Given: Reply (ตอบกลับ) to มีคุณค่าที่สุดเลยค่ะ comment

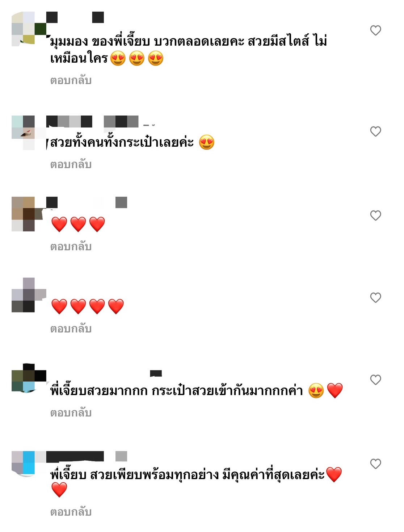Looking at the screenshot, I should pyautogui.click(x=71, y=512).
